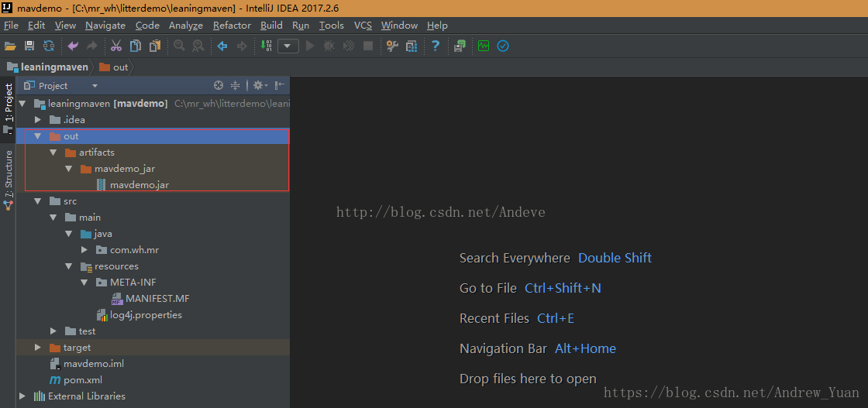Collapse the mavdemo_jar folder arrow
The height and width of the screenshot is (408, 868).
(x=69, y=169)
